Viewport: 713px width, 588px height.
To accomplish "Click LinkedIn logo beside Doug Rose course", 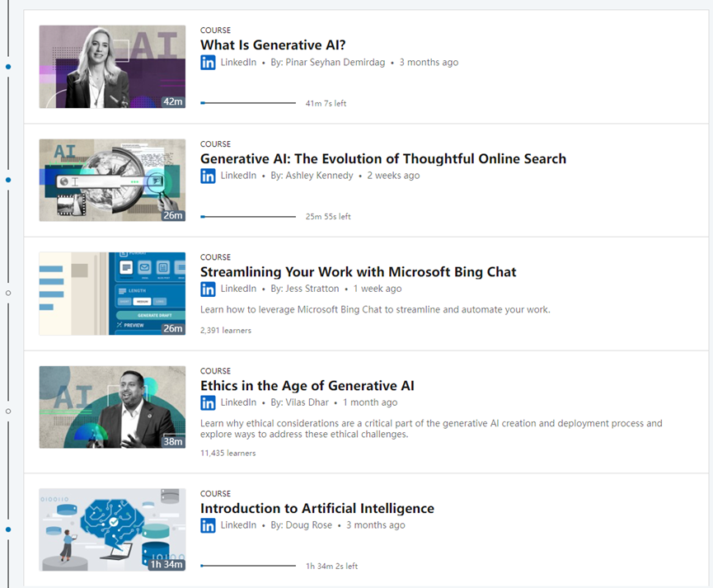I will (x=208, y=525).
